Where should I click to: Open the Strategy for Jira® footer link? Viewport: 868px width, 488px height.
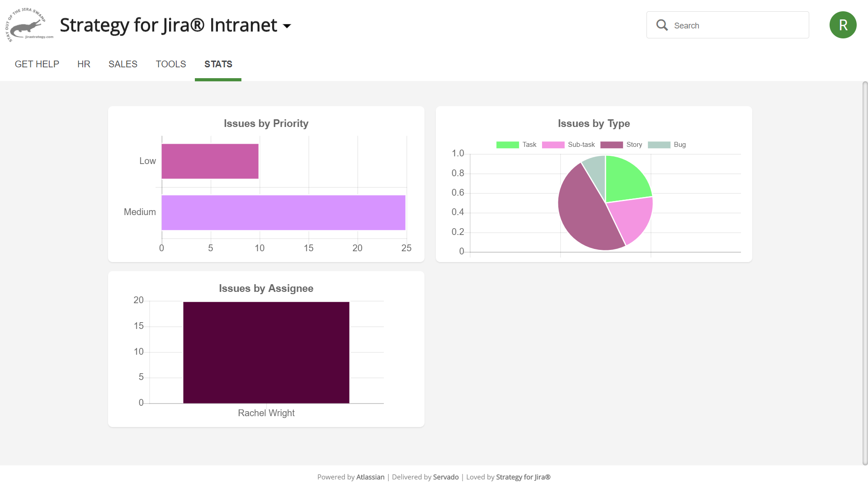tap(523, 477)
